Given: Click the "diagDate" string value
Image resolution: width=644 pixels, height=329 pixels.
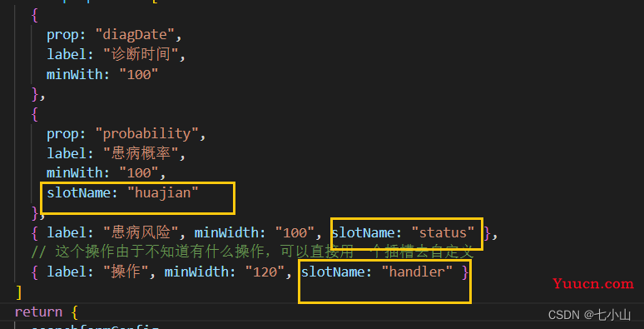Looking at the screenshot, I should click(x=135, y=35).
